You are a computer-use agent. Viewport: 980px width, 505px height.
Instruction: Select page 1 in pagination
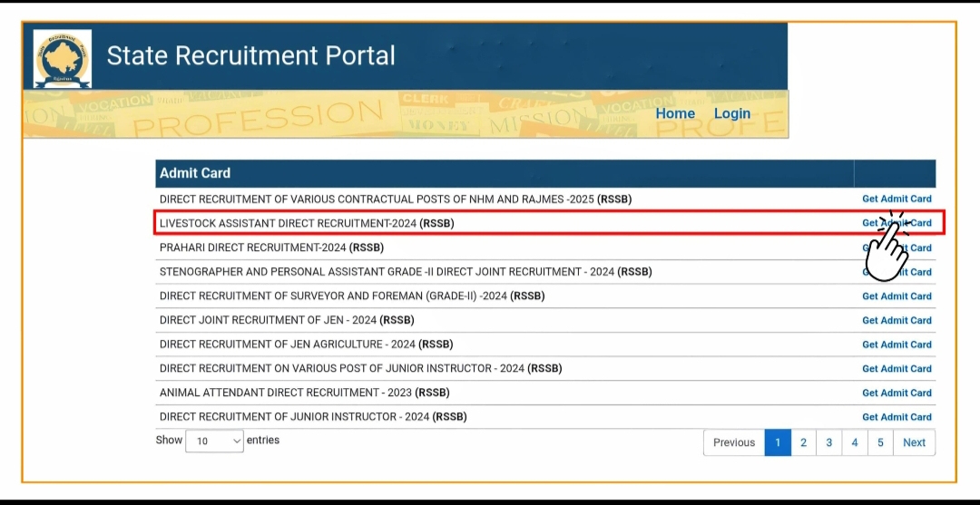(778, 442)
